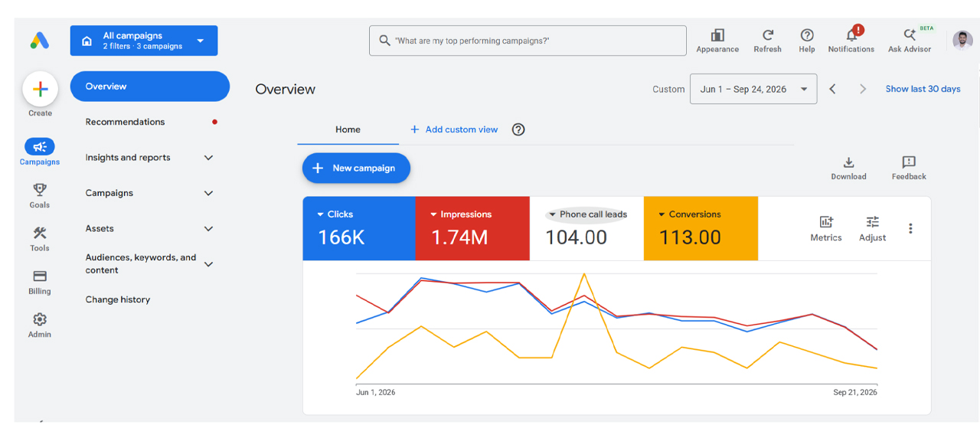Click the 104.00 phone call leads value
Screen dimensions: 980x438
coord(576,237)
